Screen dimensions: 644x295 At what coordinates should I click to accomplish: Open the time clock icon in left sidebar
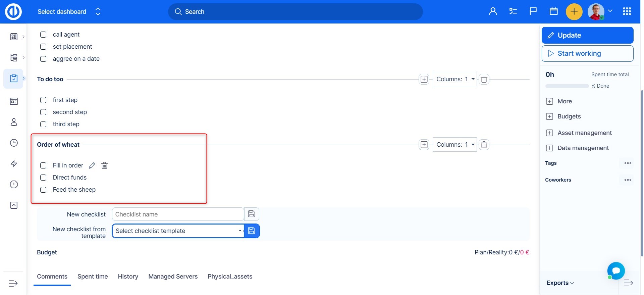tap(14, 143)
